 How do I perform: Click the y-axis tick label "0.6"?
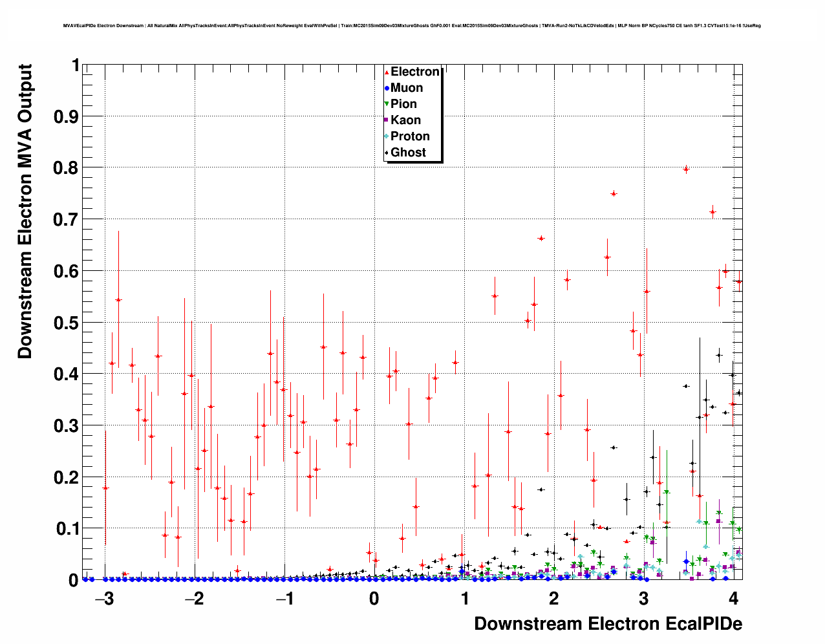click(67, 272)
